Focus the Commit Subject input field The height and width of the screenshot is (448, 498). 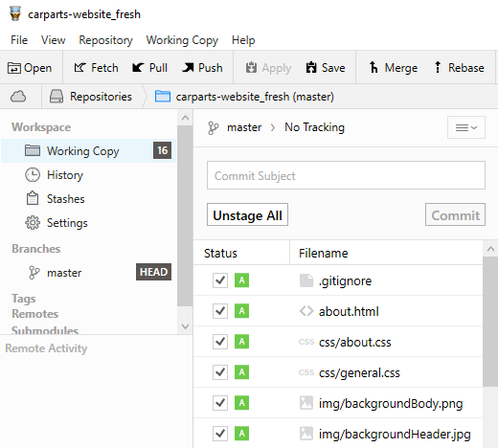click(346, 175)
